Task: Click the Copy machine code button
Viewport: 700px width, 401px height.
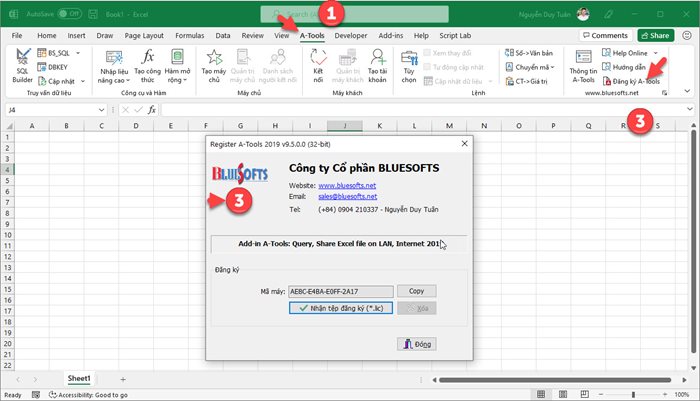Action: click(417, 291)
